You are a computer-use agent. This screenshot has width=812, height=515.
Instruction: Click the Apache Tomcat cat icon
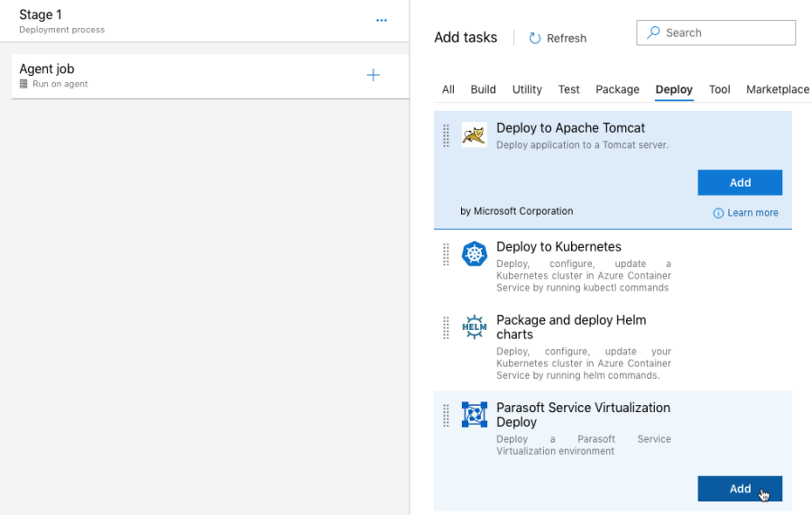(x=475, y=134)
